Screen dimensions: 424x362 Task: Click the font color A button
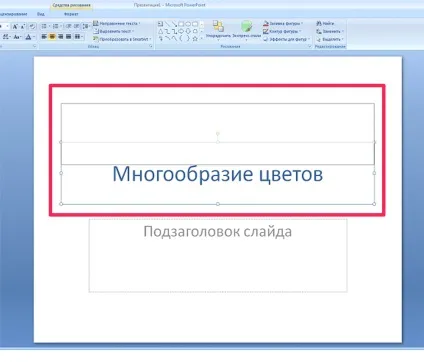click(28, 37)
